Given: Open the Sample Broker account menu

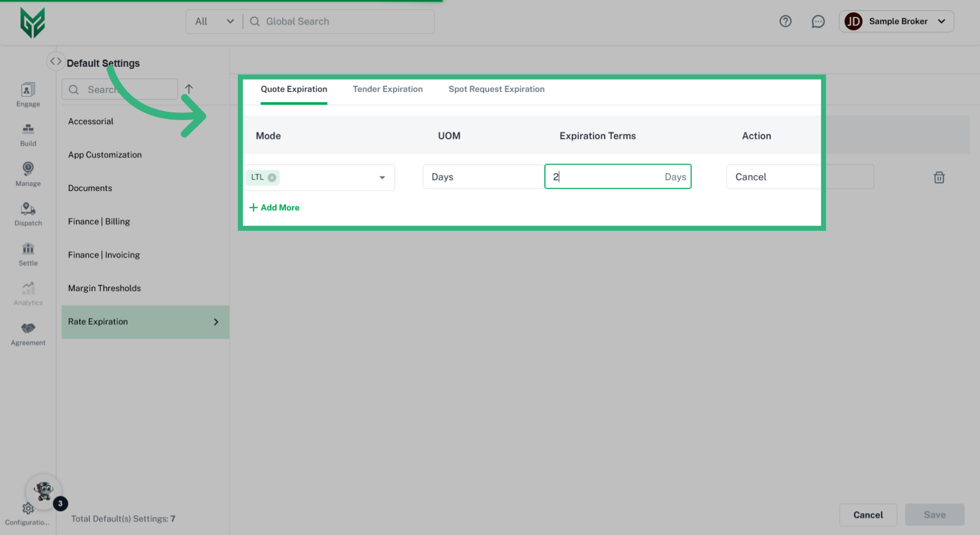Looking at the screenshot, I should 897,21.
